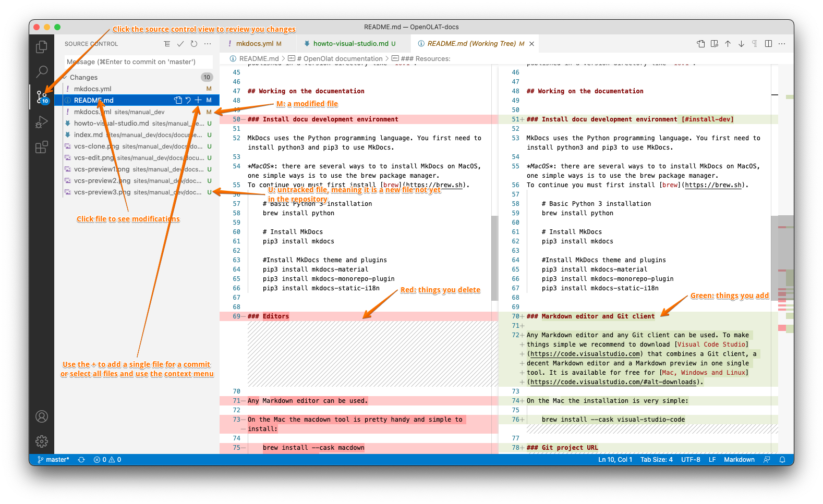Refresh the source control panel

194,44
